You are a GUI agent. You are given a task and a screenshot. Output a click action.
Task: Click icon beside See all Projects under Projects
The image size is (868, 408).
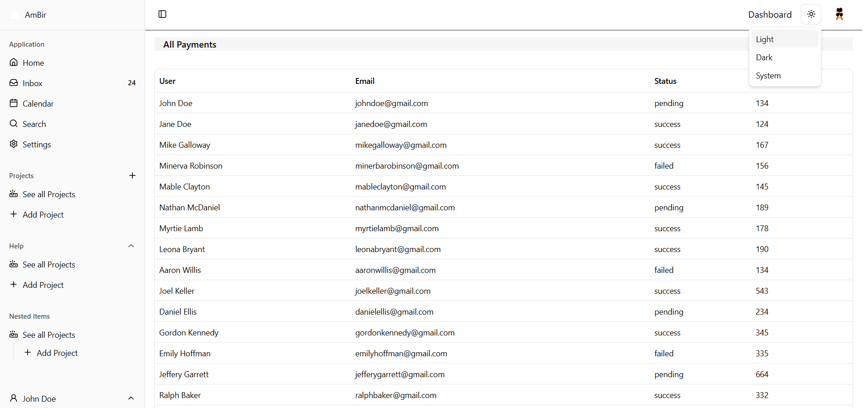pyautogui.click(x=14, y=194)
